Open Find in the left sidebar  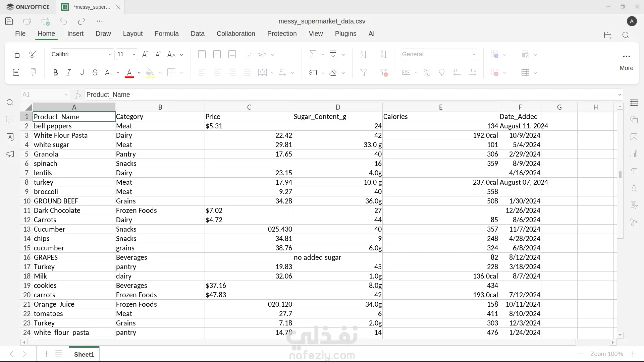[x=10, y=103]
